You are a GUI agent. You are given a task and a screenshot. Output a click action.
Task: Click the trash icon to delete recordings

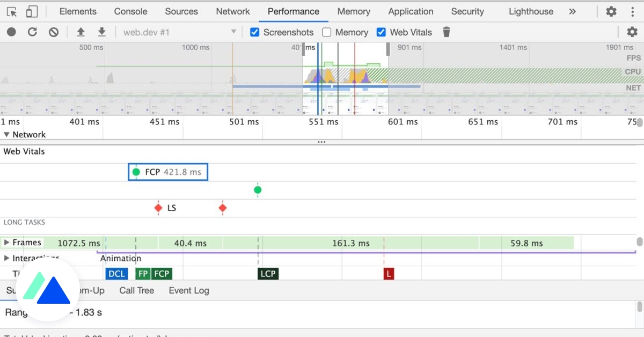(446, 32)
